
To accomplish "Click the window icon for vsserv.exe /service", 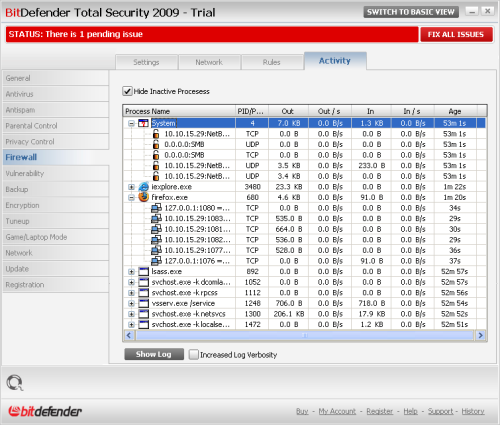I will pos(143,303).
